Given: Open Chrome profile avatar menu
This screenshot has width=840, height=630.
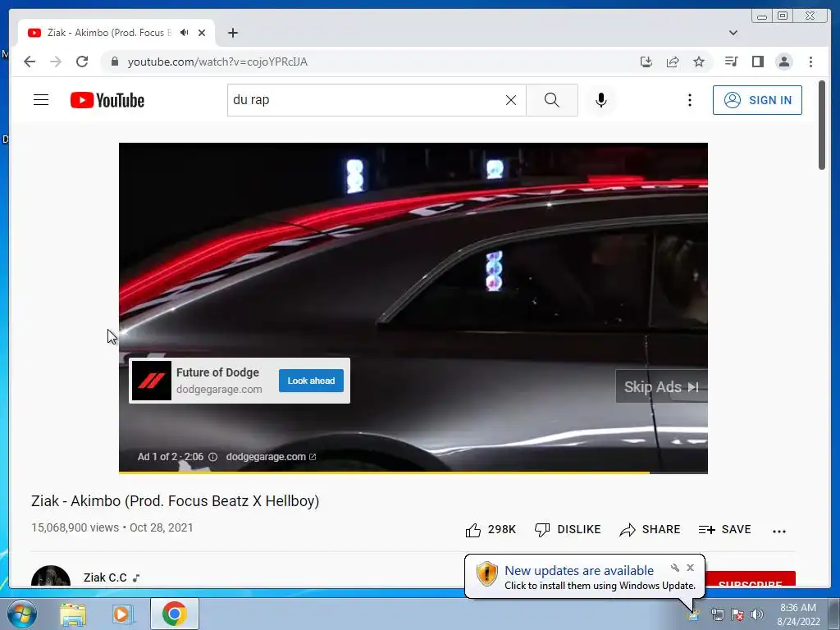Looking at the screenshot, I should pyautogui.click(x=783, y=62).
